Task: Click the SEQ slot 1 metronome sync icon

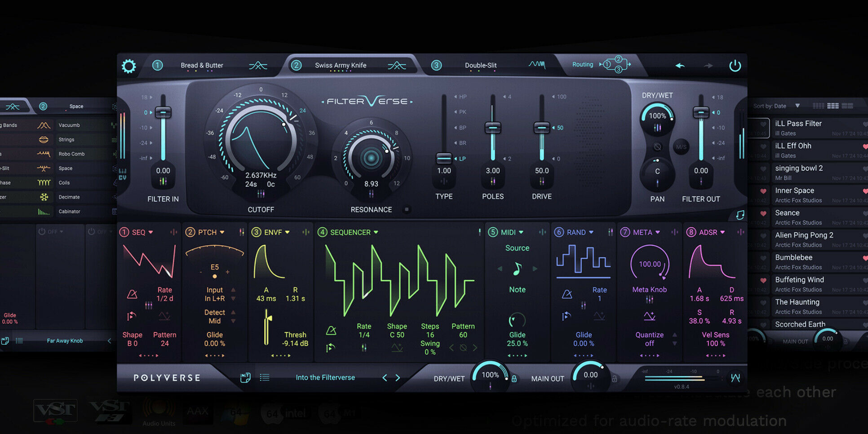Action: click(x=132, y=294)
